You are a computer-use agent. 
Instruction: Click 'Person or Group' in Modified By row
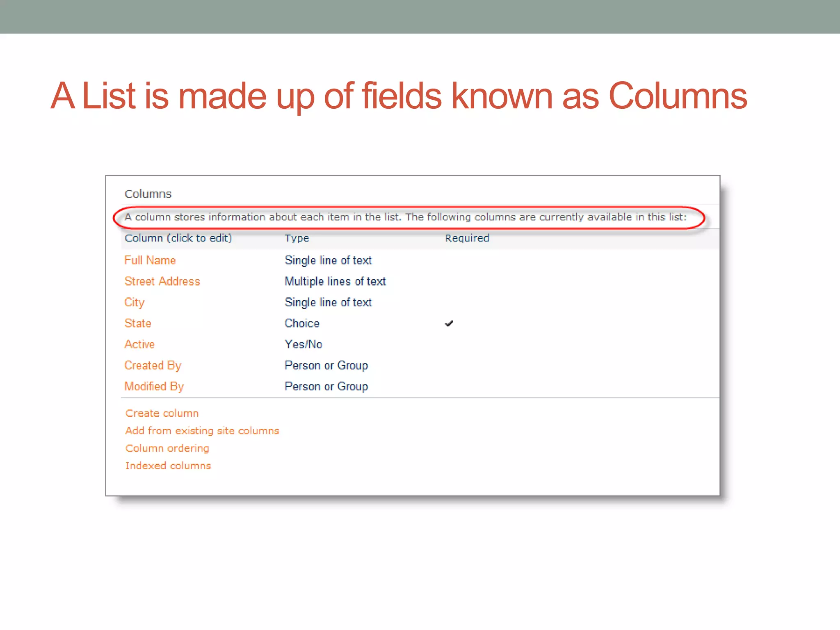pos(326,387)
